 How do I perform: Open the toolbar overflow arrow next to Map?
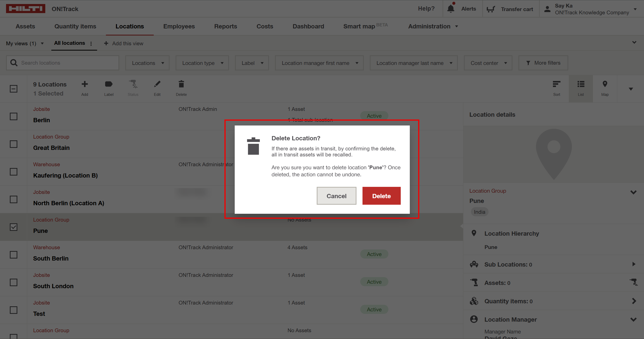[x=631, y=89]
